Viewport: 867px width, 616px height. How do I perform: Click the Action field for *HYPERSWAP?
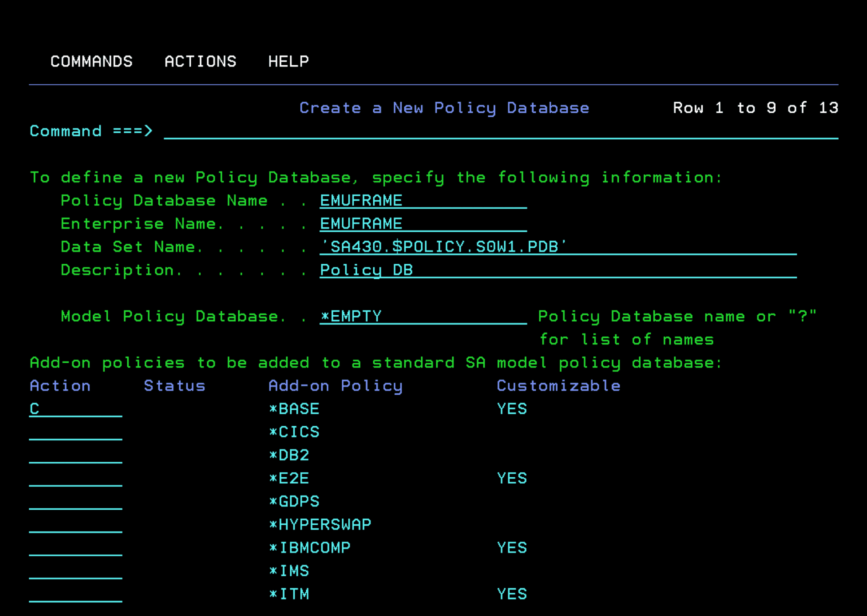[75, 525]
